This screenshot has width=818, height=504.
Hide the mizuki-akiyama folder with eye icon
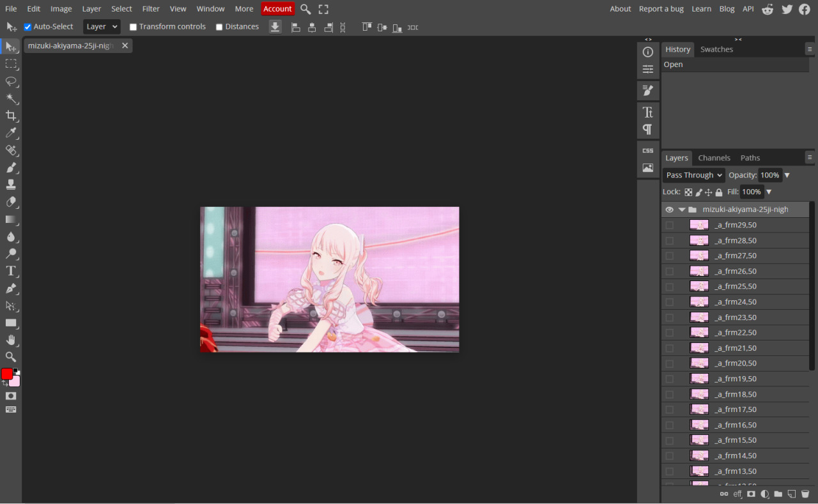click(669, 210)
